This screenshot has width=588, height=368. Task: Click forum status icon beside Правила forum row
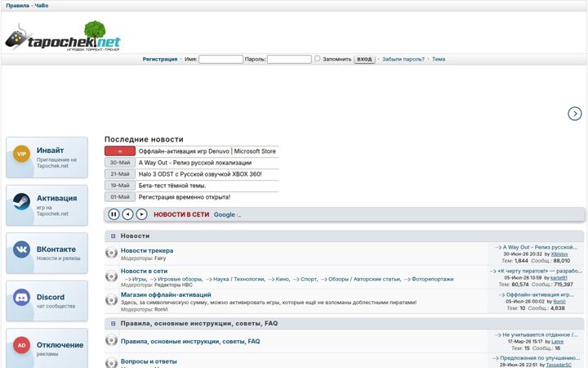[x=111, y=340]
